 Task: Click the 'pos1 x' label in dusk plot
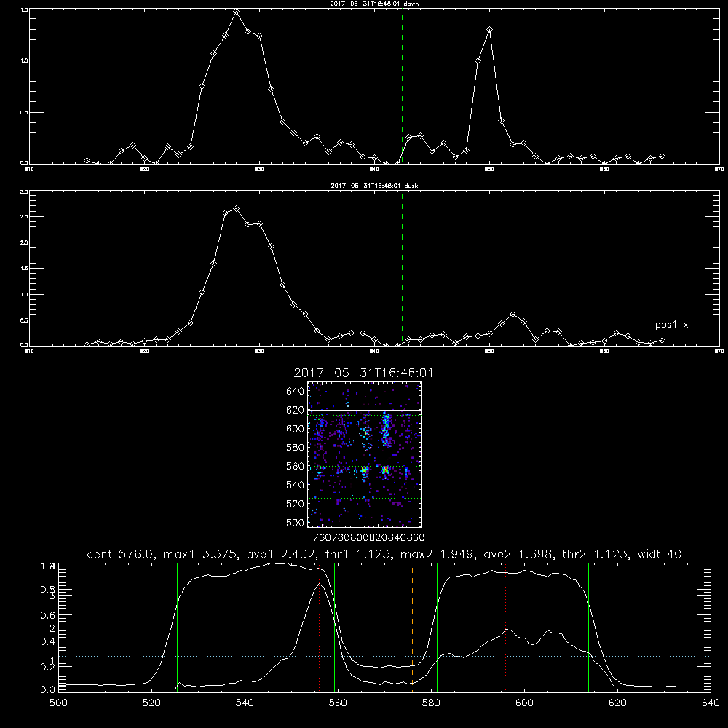tap(671, 325)
